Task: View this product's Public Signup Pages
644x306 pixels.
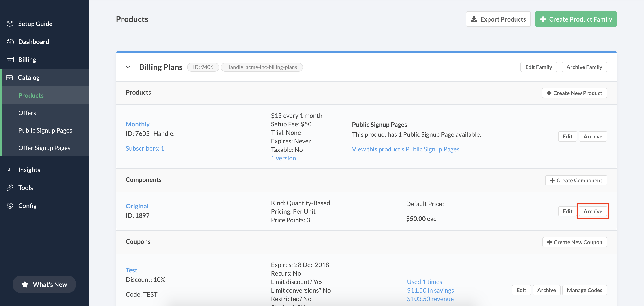Action: click(x=405, y=149)
